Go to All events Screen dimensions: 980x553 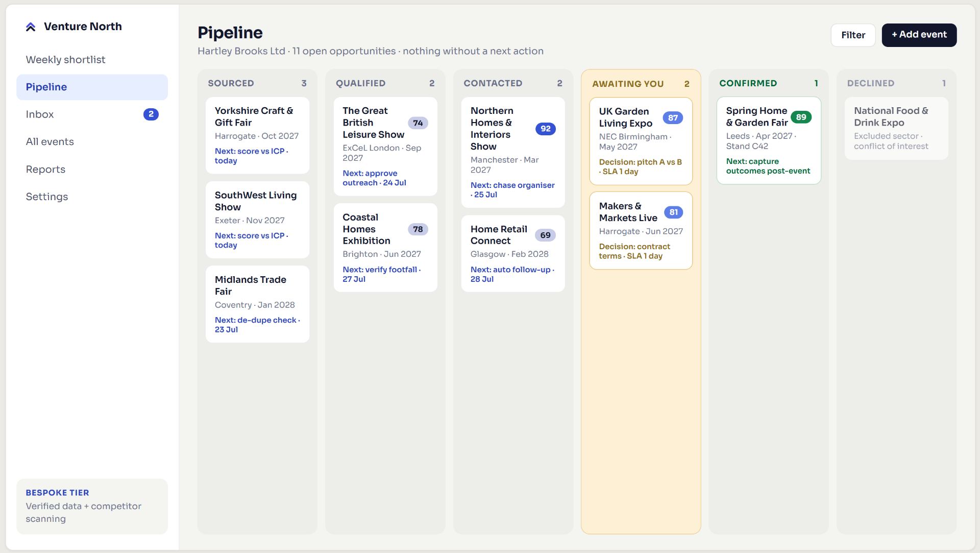(92, 141)
